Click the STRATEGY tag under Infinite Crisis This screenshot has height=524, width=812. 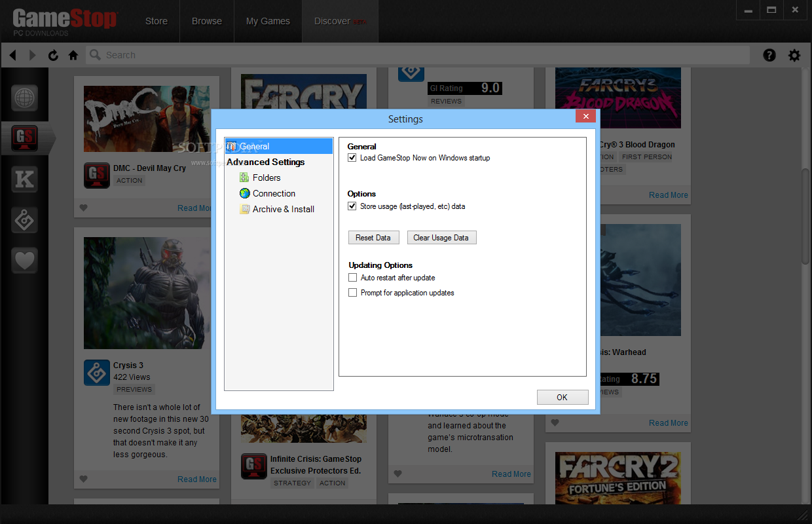tap(292, 483)
